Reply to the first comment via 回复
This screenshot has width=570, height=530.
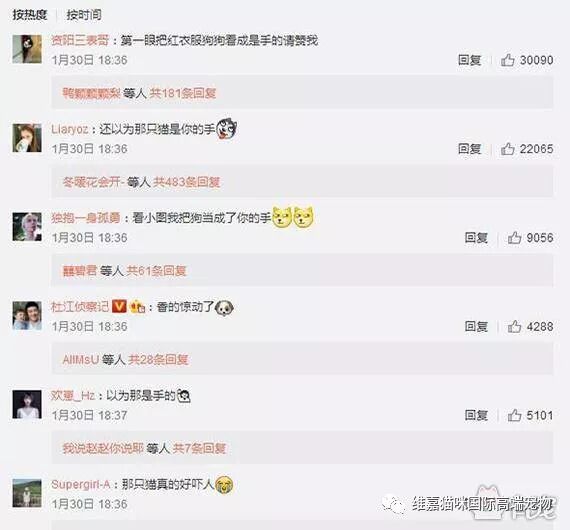click(470, 60)
